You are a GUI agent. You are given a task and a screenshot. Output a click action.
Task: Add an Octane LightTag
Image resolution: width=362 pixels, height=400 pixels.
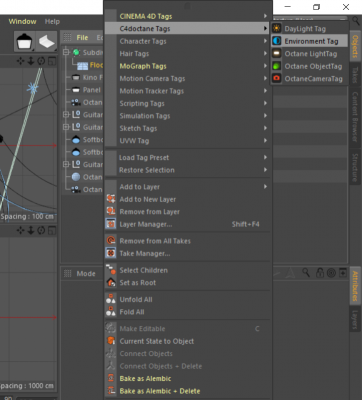tap(310, 54)
